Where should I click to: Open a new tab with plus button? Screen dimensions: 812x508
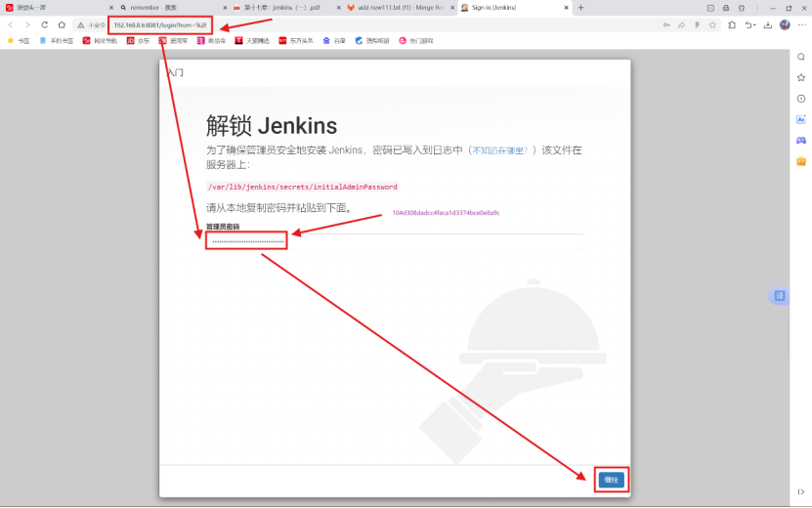580,8
